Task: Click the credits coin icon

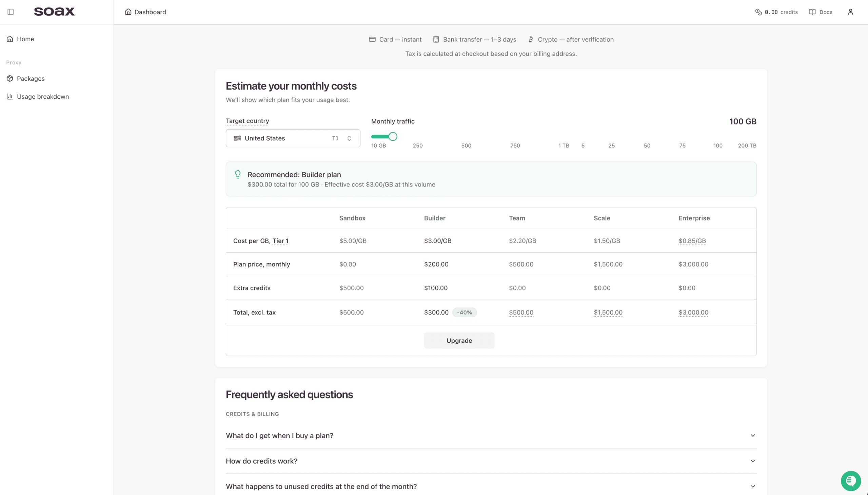Action: pyautogui.click(x=758, y=12)
